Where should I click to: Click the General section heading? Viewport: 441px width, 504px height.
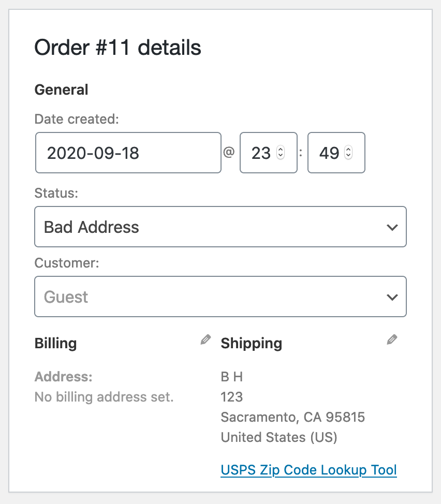(61, 90)
